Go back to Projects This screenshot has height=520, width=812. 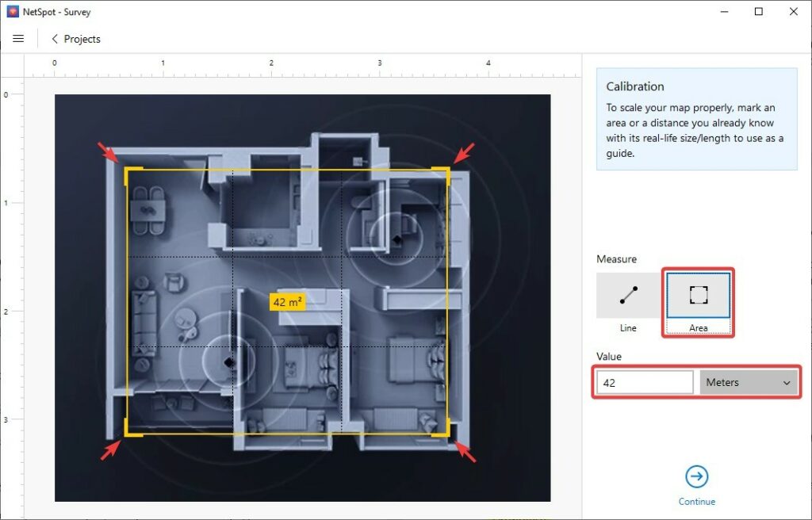(75, 39)
